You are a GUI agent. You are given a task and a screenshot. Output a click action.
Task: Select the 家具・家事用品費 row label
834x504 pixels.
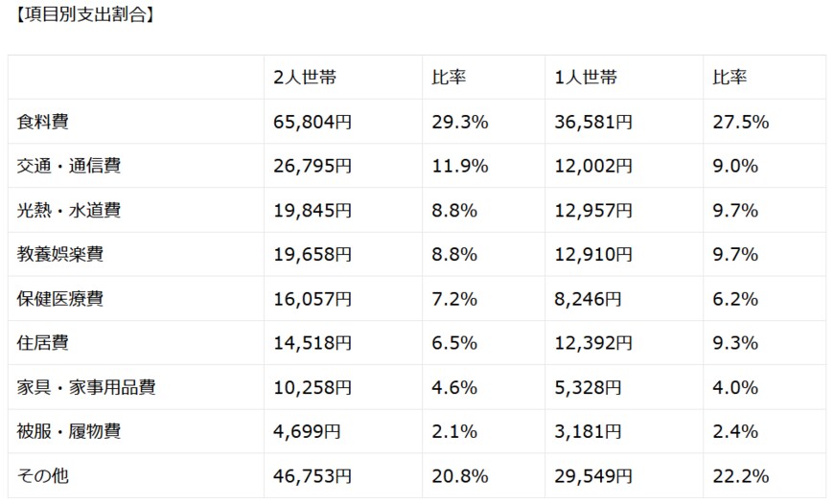(x=86, y=387)
